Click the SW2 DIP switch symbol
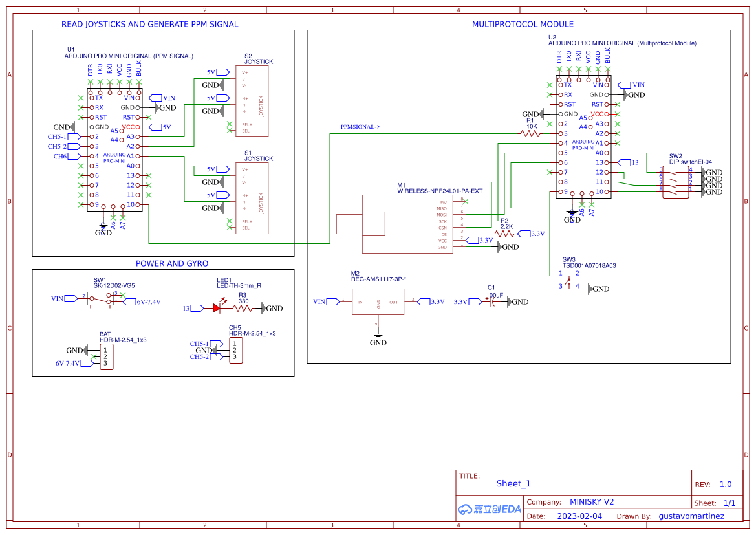This screenshot has height=535, width=756. pos(676,181)
